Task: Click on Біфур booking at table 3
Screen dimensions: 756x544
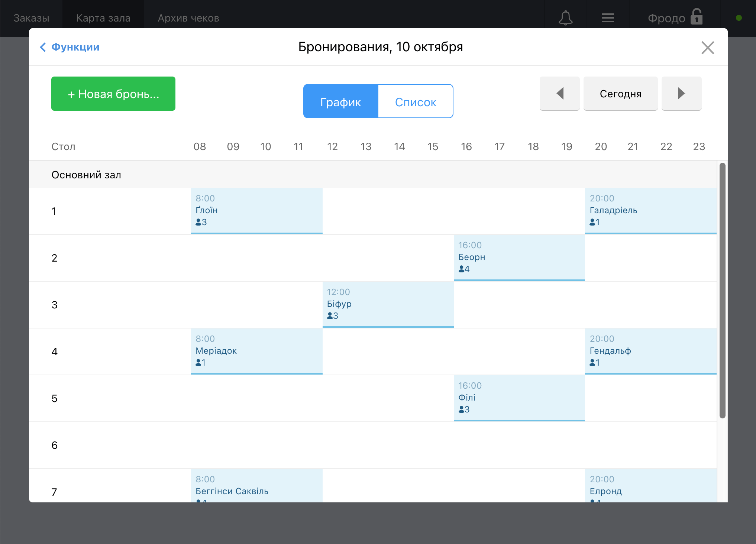Action: 388,305
